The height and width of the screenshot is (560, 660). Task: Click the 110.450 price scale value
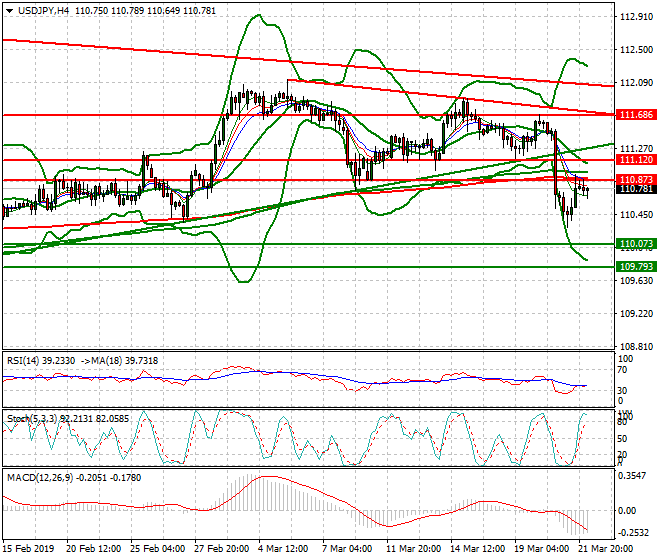pos(636,215)
